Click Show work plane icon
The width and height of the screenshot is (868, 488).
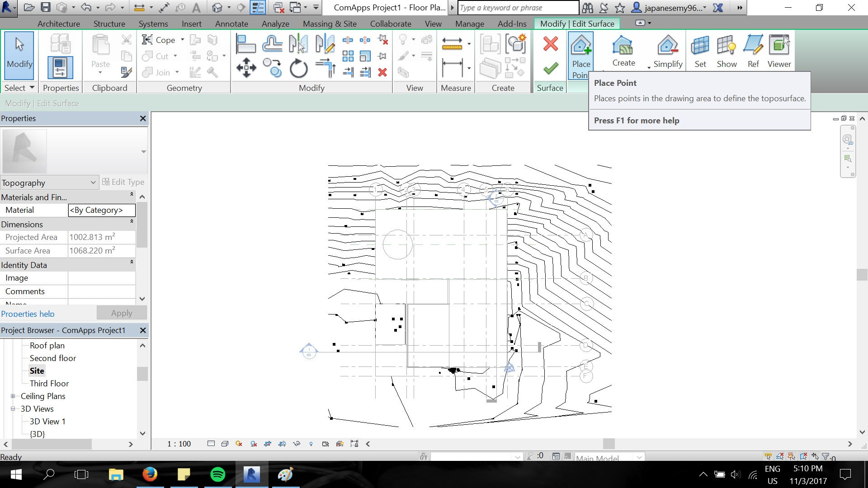tap(726, 52)
